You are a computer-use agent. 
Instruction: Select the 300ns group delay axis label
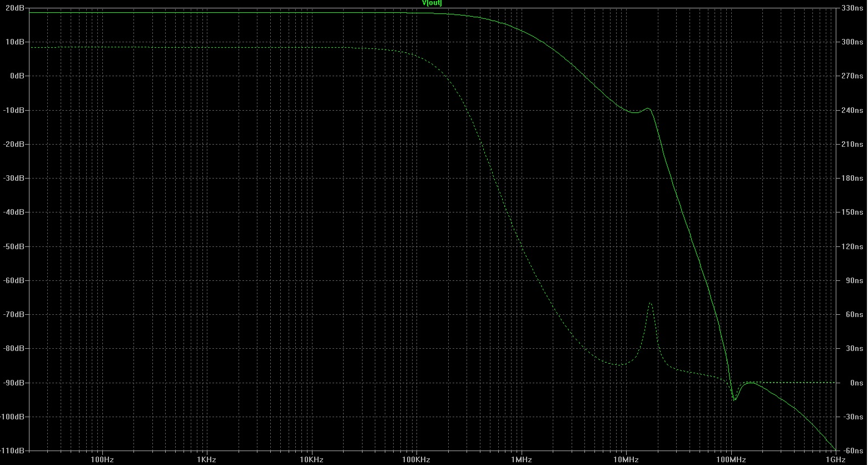[852, 42]
